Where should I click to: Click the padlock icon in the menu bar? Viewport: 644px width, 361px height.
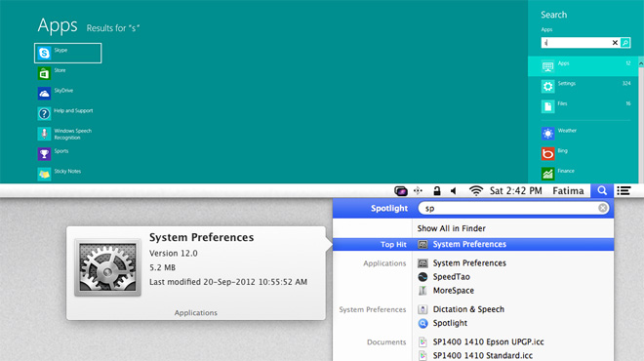[x=436, y=190]
